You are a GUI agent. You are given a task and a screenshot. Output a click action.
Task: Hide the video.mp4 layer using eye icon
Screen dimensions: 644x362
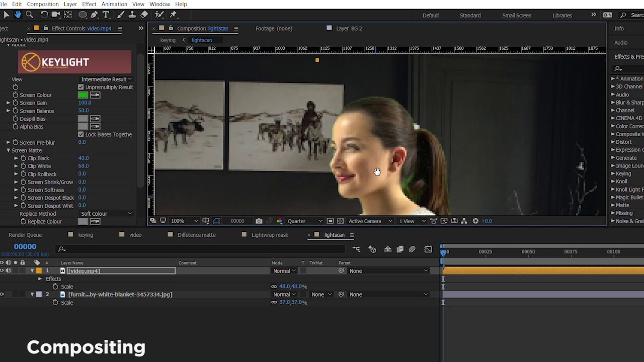tap(2, 271)
